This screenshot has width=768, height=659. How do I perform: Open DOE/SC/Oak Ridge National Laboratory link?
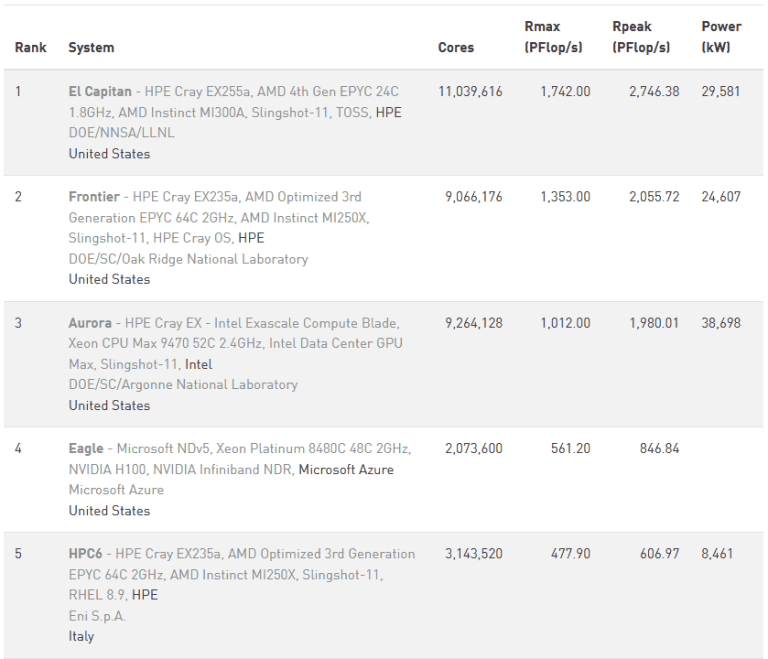(x=188, y=259)
